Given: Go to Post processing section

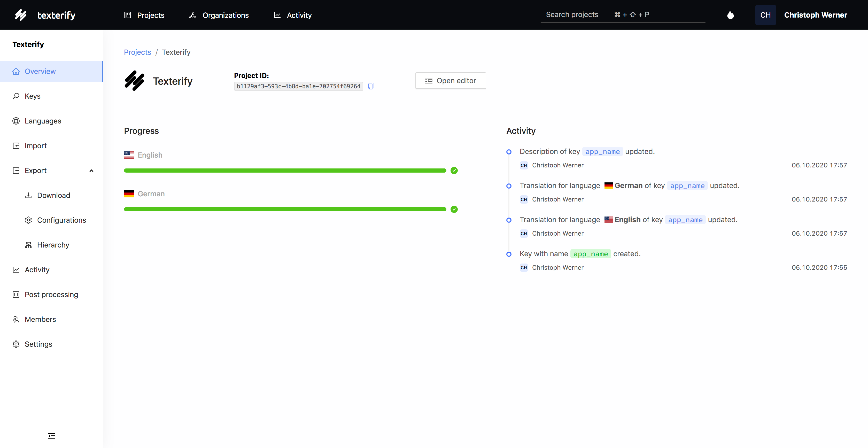Looking at the screenshot, I should 51,295.
